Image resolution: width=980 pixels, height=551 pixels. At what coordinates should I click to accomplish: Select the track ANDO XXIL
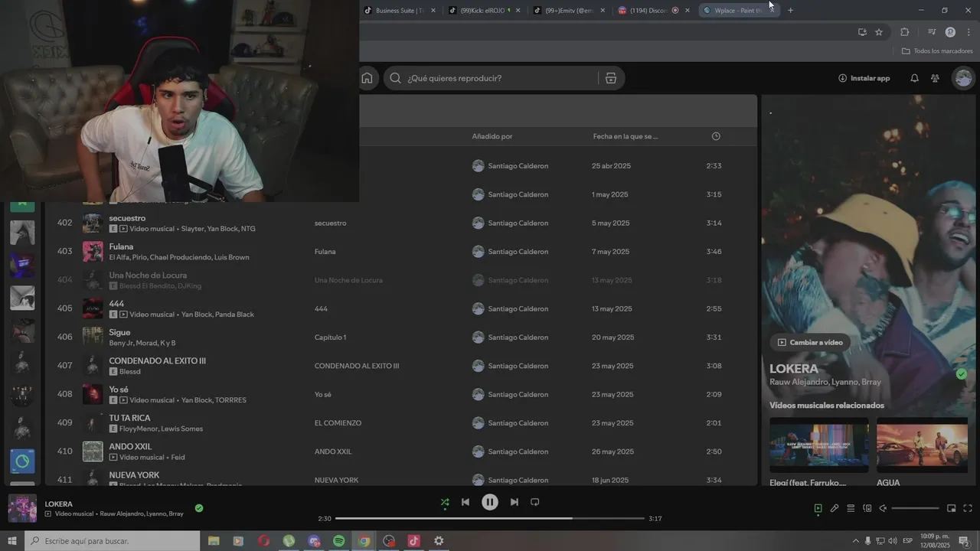pos(400,452)
